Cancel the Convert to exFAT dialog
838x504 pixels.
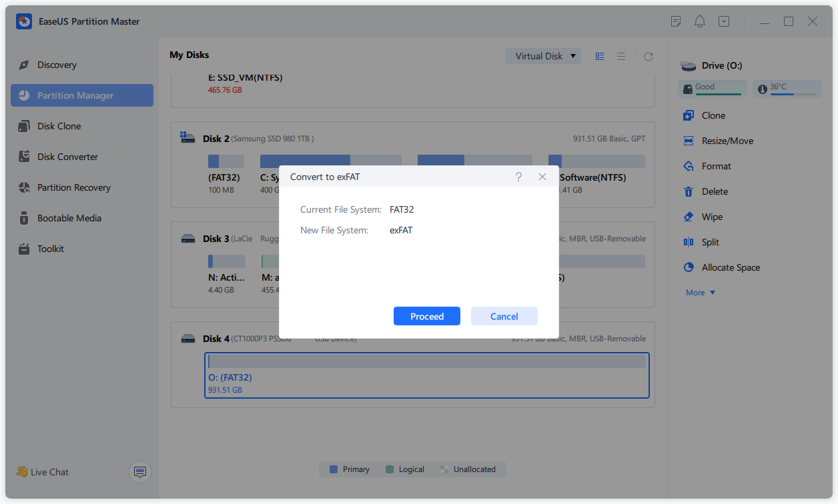(x=504, y=316)
